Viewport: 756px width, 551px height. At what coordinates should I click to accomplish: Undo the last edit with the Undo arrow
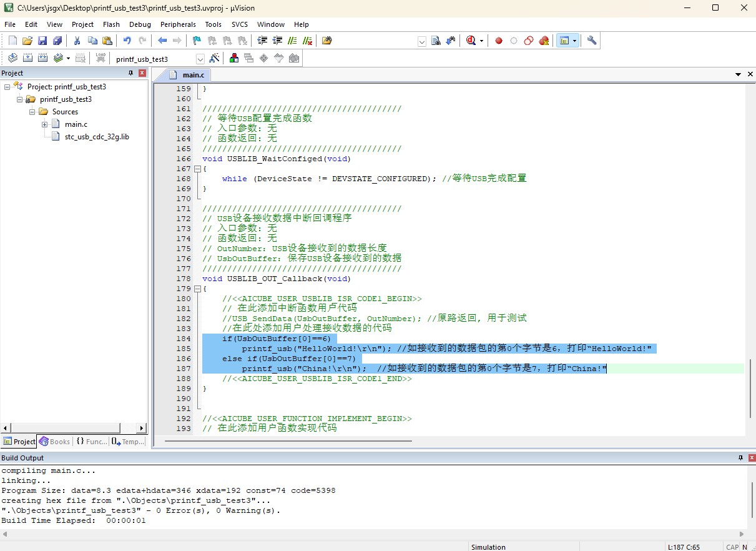(x=127, y=41)
